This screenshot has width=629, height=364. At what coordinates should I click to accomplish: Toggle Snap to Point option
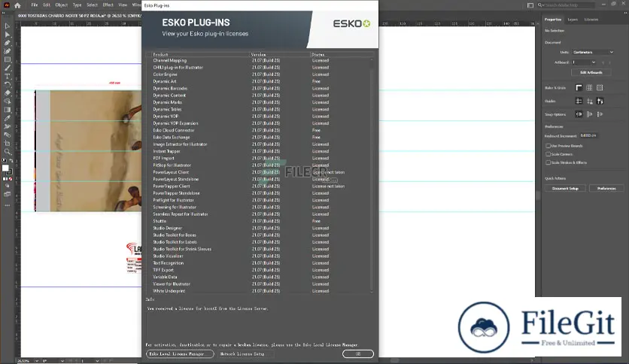click(579, 114)
